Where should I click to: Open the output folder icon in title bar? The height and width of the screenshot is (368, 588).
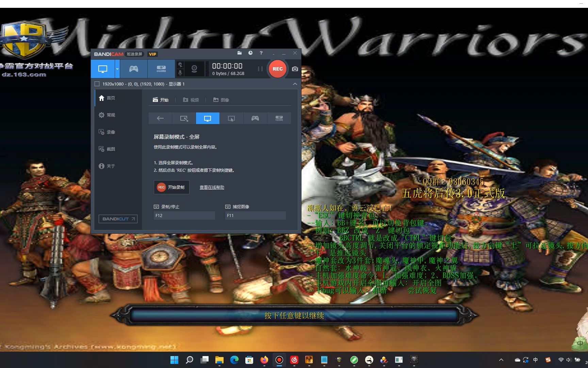click(x=240, y=53)
